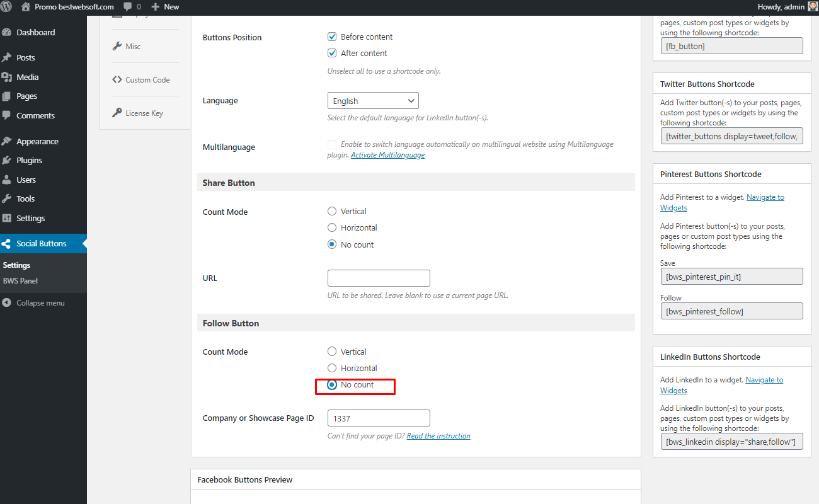The width and height of the screenshot is (819, 504).
Task: Click the Users person icon
Action: 7,180
